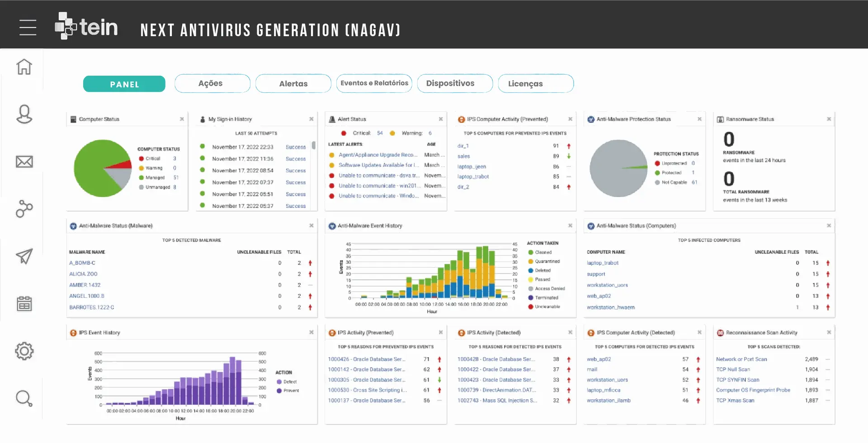Click the mail envelope sidebar icon

(x=24, y=162)
